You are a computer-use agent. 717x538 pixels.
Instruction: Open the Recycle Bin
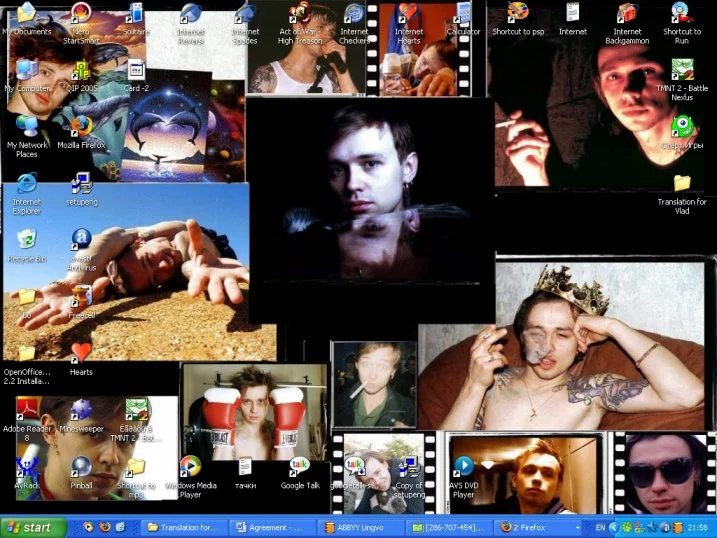[27, 240]
